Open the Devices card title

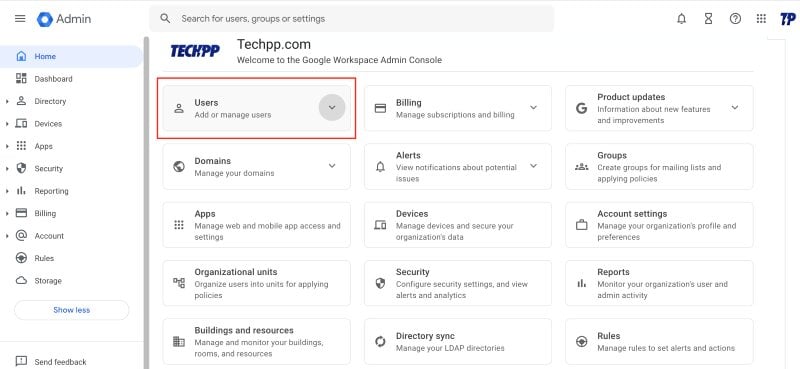pos(412,214)
